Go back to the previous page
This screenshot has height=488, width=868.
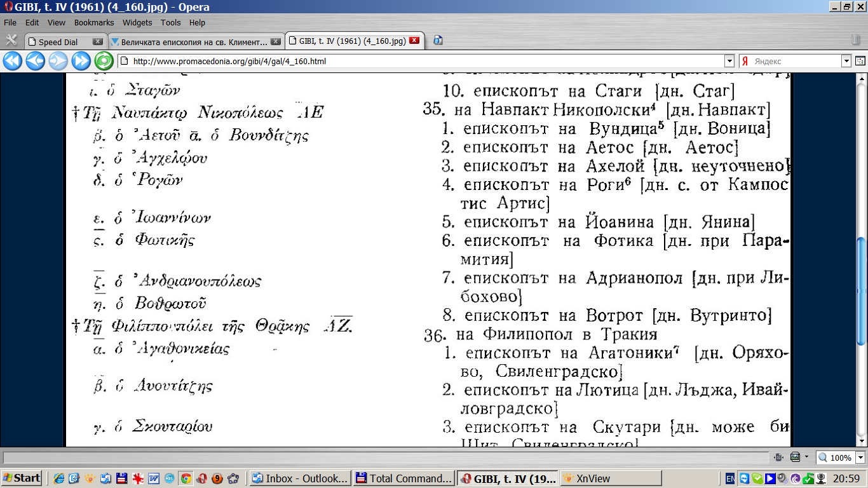36,61
